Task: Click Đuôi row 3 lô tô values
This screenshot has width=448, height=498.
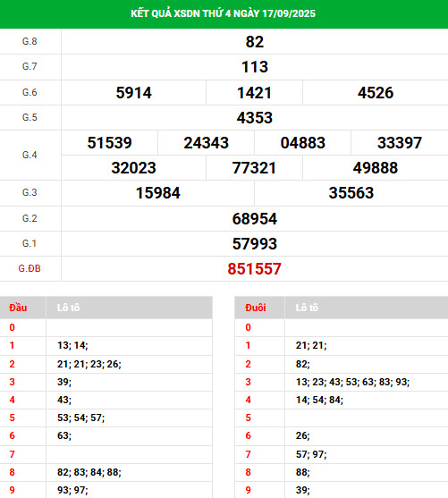Action: pos(352,382)
